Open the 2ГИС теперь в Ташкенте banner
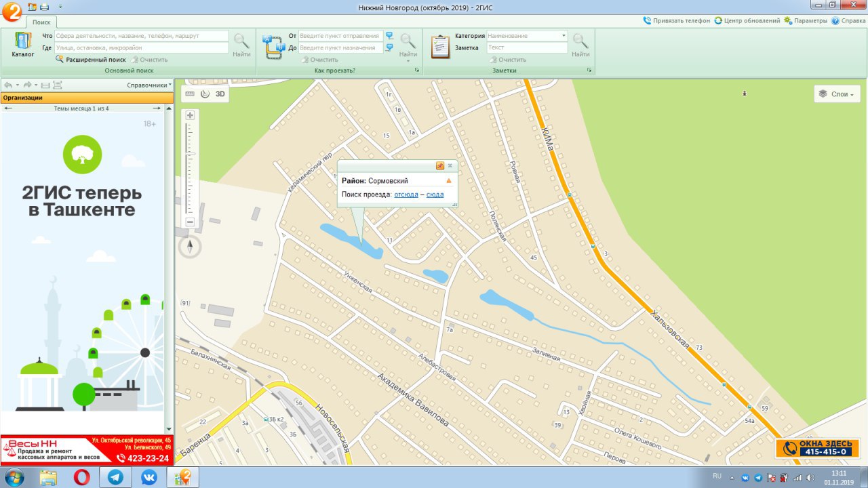 [x=82, y=262]
